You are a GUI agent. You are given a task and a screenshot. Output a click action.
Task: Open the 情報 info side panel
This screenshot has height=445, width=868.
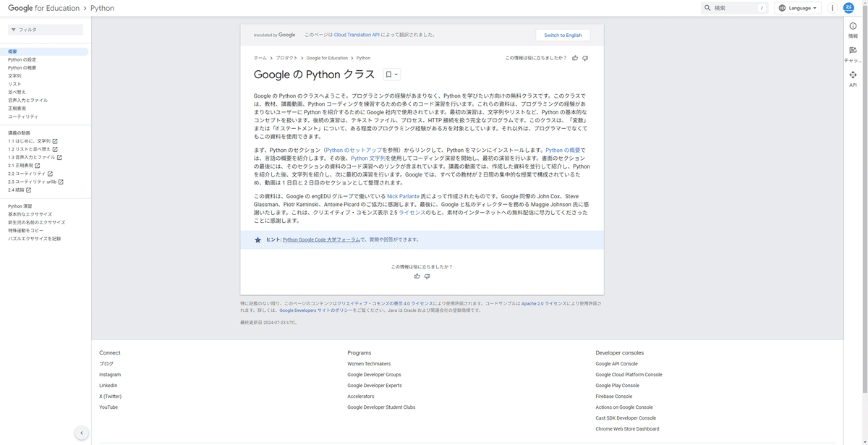click(853, 30)
